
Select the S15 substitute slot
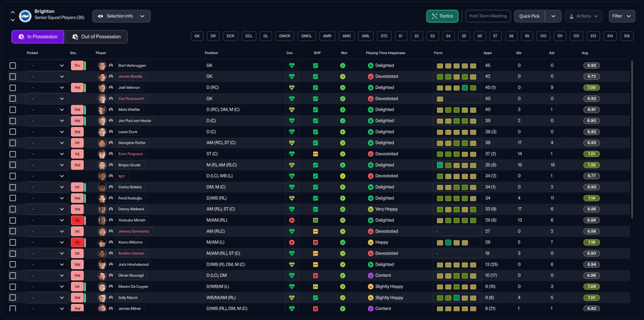pyautogui.click(x=626, y=36)
